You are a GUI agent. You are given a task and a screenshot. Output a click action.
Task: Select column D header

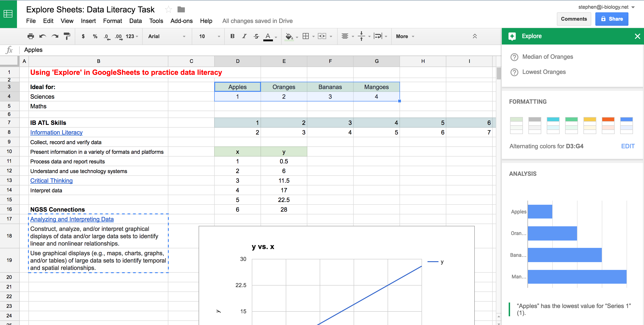click(238, 61)
